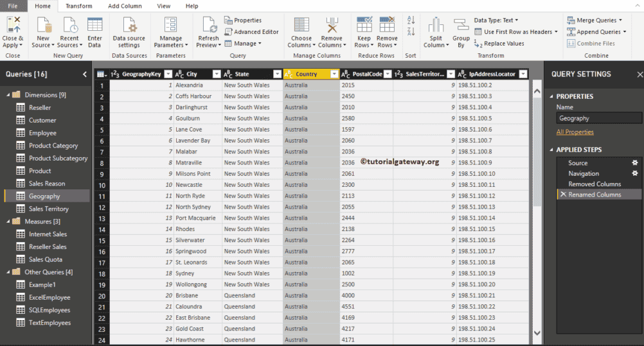Viewport: 644px width, 346px height.
Task: Select the Home tab
Action: [42, 6]
